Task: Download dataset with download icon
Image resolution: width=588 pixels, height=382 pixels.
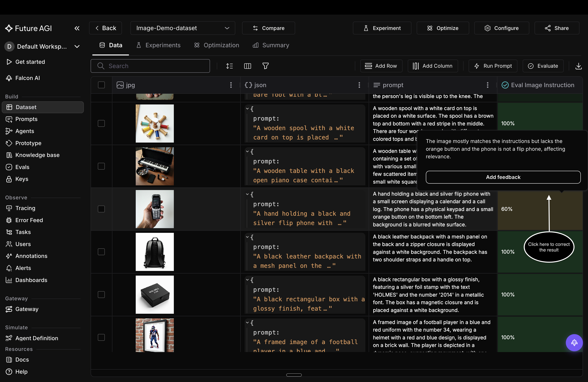Action: point(579,66)
